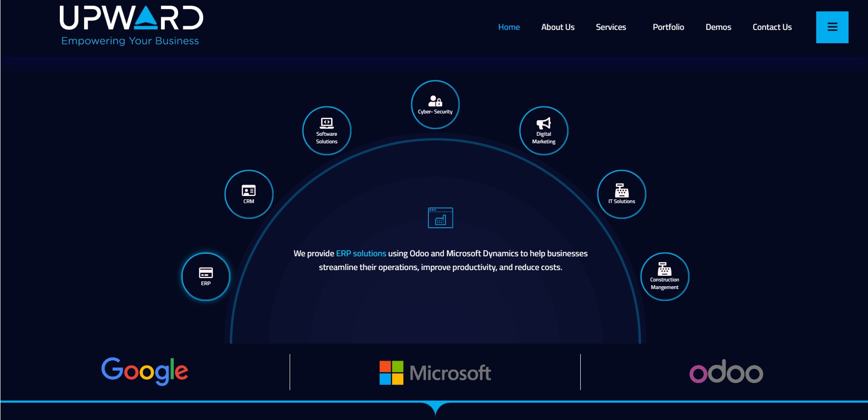The width and height of the screenshot is (868, 420).
Task: Select the IT Solutions circle icon
Action: [x=622, y=194]
